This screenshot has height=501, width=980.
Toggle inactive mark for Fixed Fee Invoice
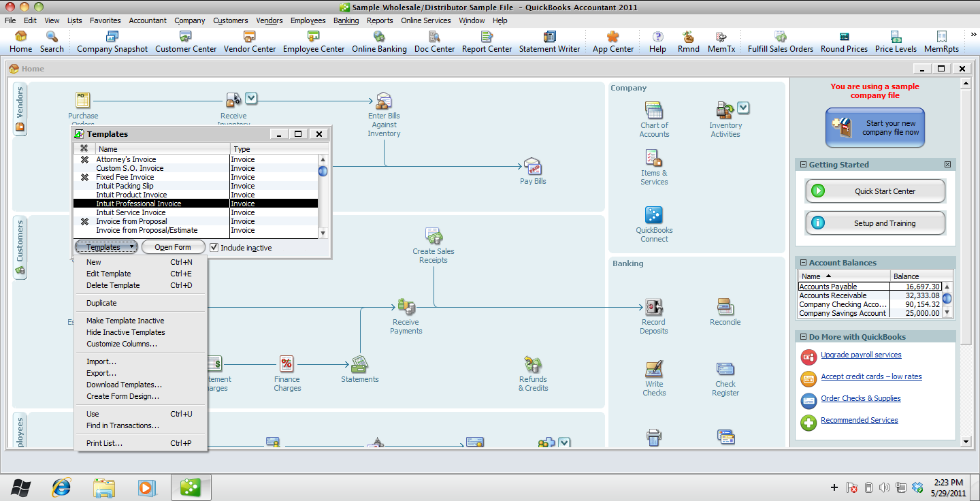[84, 177]
